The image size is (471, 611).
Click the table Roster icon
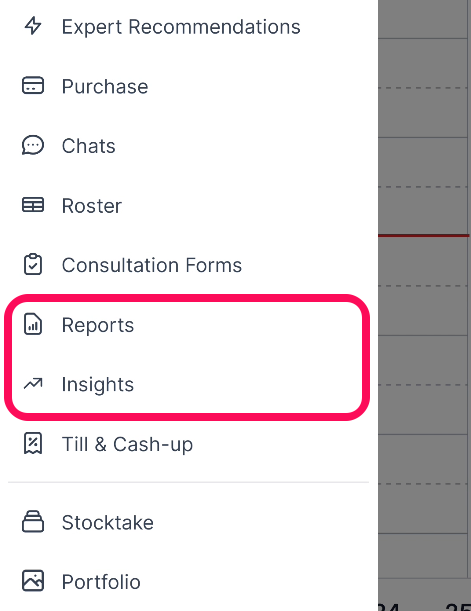coord(33,205)
